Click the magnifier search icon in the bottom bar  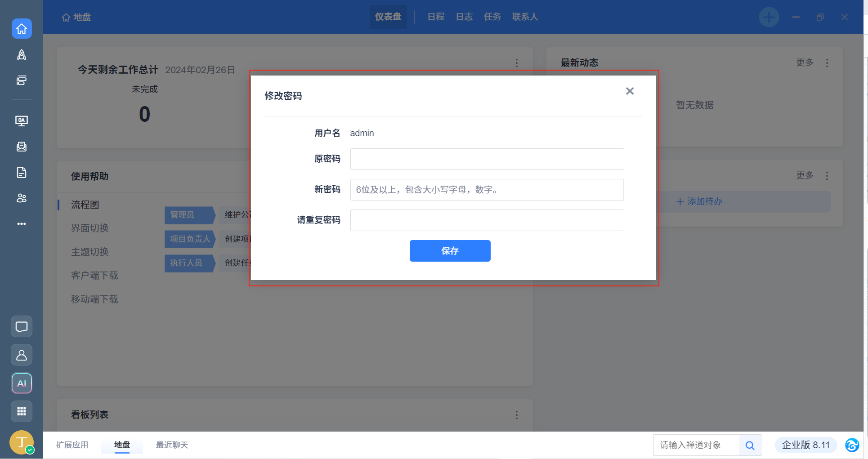pyautogui.click(x=750, y=445)
